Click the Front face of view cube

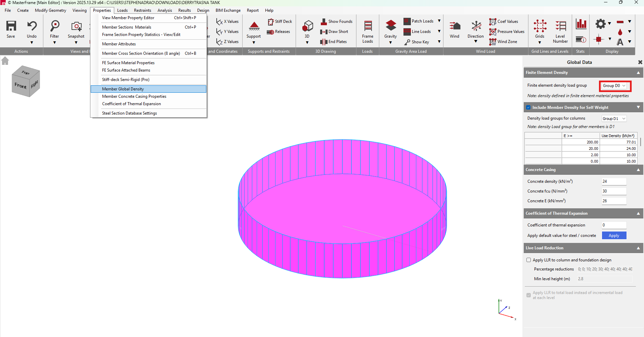(x=20, y=86)
